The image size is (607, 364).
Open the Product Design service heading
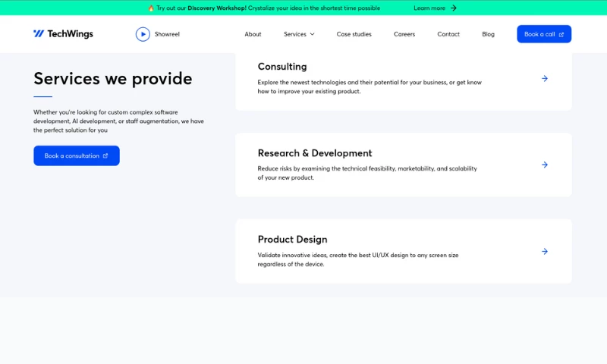click(292, 240)
